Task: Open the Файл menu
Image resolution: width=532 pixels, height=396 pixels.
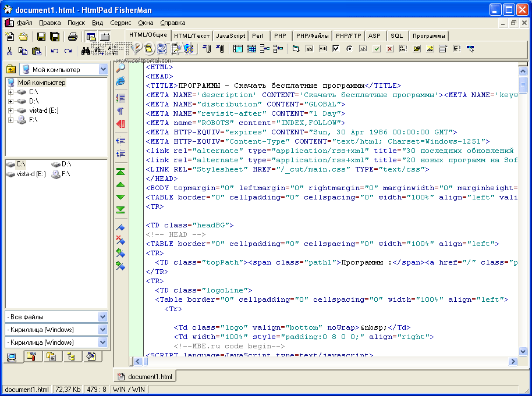Action: pyautogui.click(x=24, y=23)
